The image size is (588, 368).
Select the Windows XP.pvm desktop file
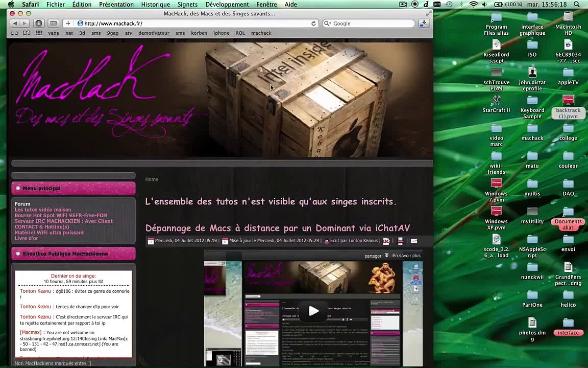click(496, 218)
